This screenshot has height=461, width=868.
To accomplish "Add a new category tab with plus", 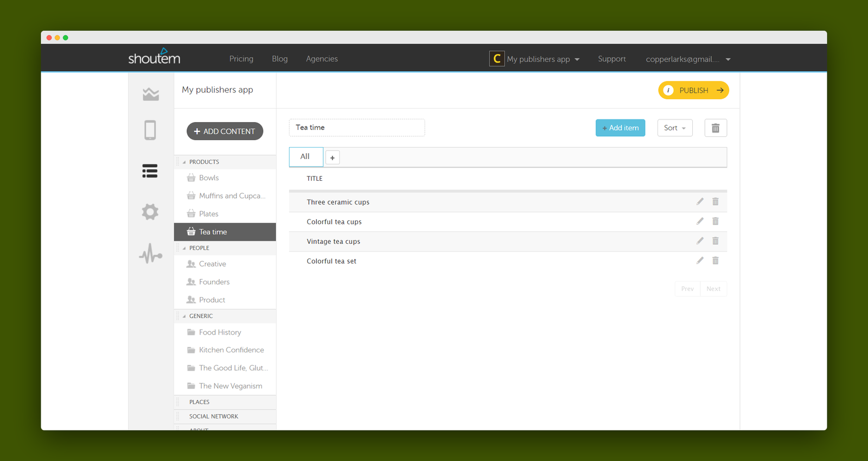I will (333, 157).
